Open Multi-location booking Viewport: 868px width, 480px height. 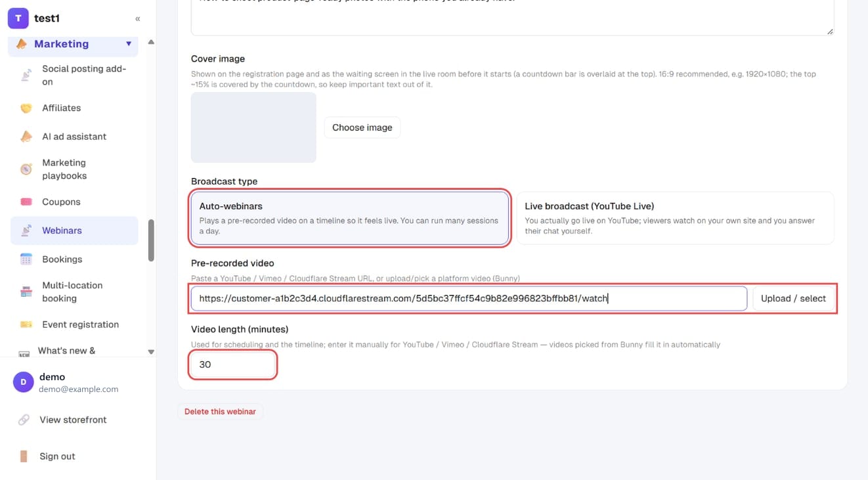[74, 292]
